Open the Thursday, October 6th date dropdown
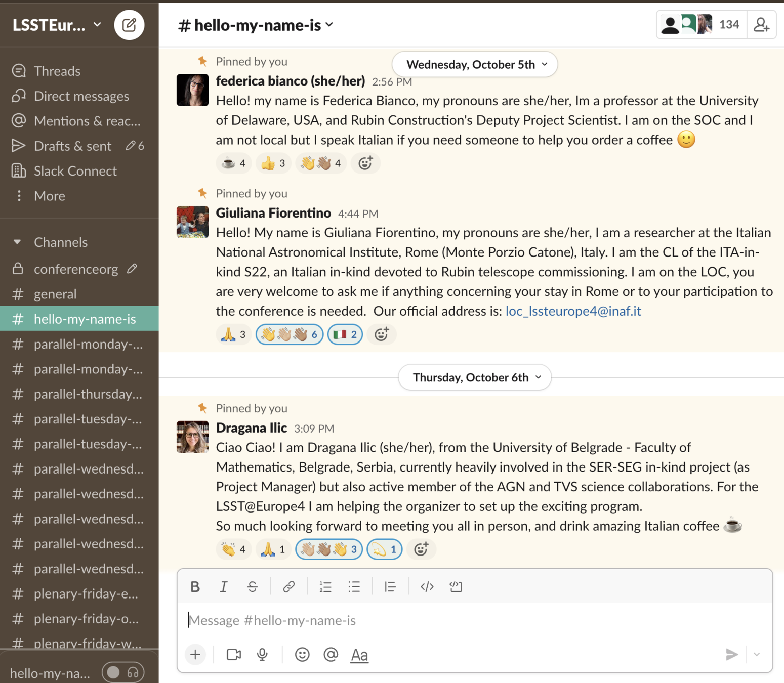This screenshot has height=683, width=784. click(x=475, y=377)
